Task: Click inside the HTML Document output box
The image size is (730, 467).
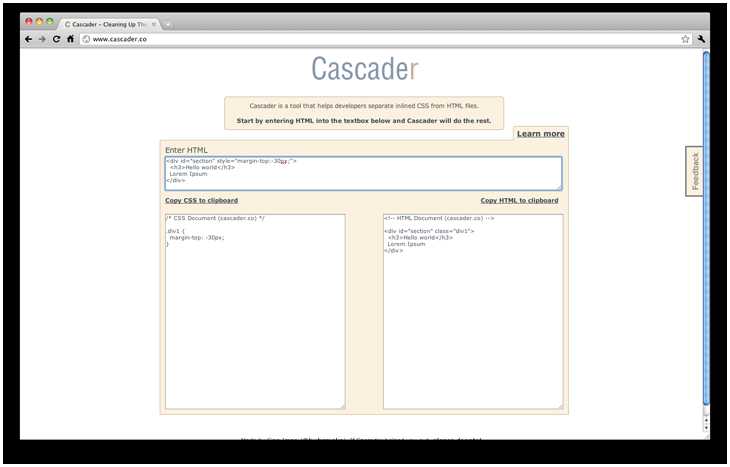Action: [473, 311]
